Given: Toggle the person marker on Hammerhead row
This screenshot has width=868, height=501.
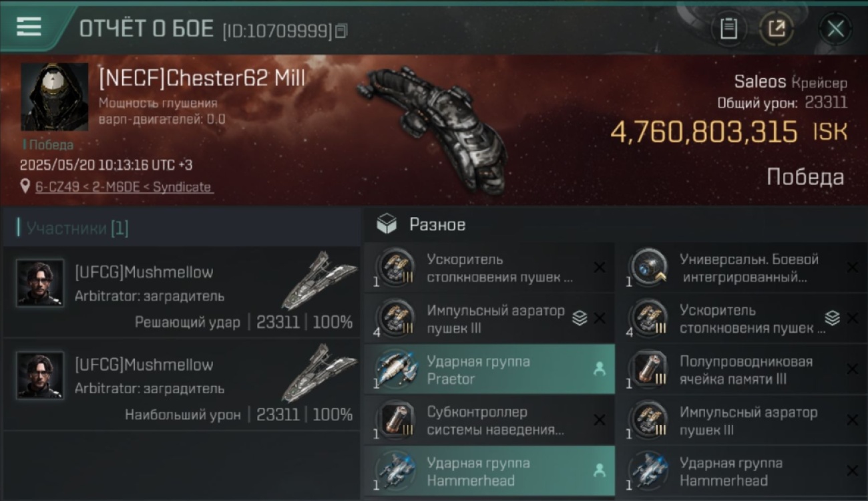Looking at the screenshot, I should [600, 470].
